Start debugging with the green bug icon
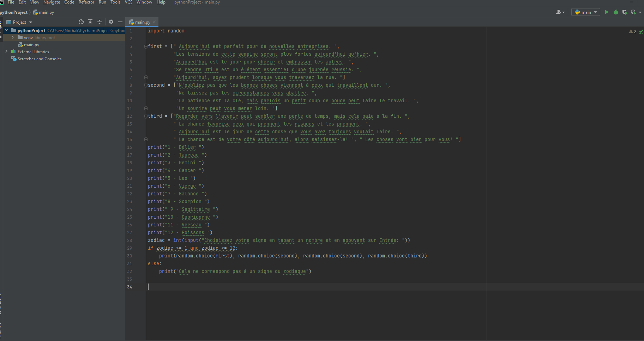Screen dimensions: 644x341 (x=616, y=12)
